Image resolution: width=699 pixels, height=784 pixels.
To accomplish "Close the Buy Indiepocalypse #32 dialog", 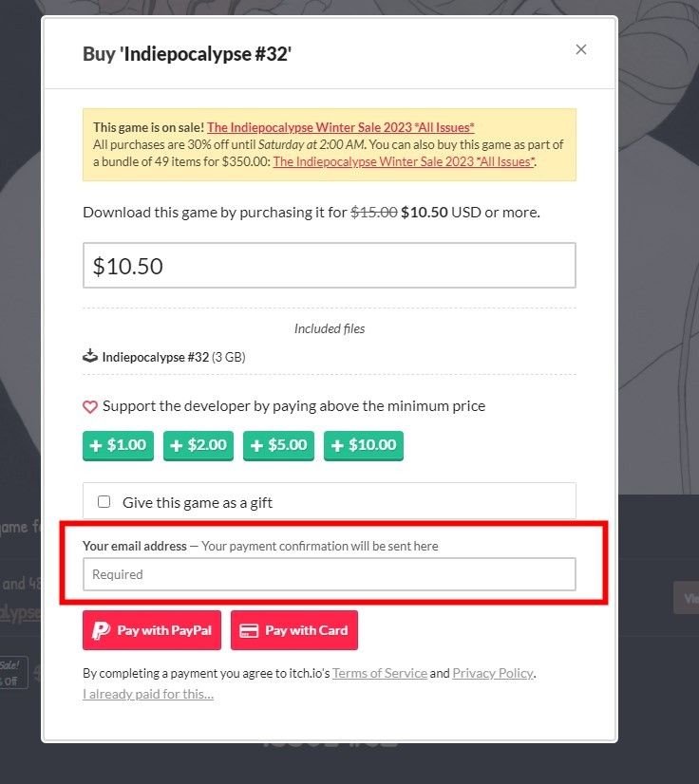I will pos(580,49).
